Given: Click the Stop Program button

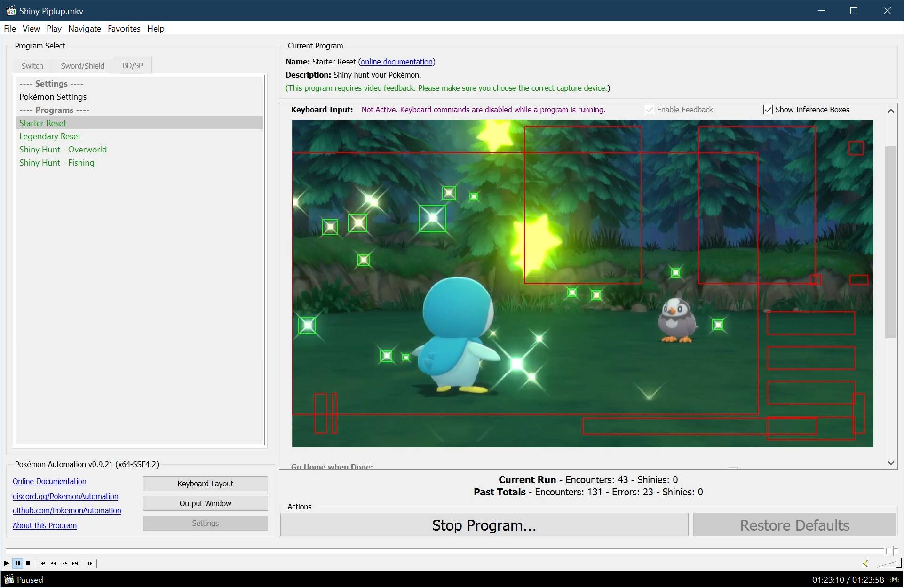Looking at the screenshot, I should pos(484,525).
